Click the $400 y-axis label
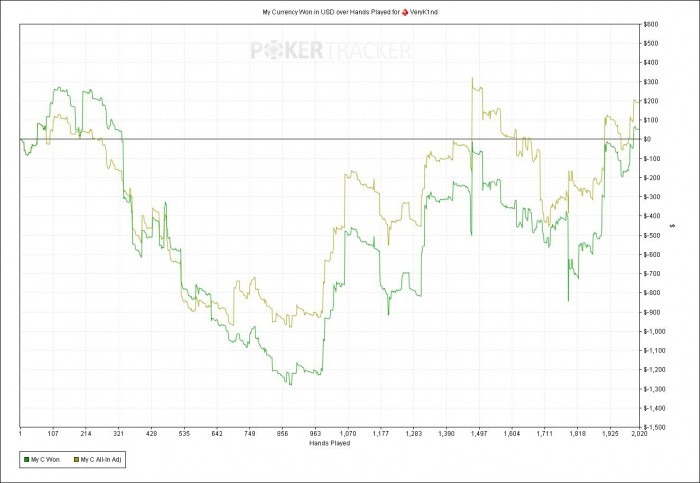 tap(650, 63)
